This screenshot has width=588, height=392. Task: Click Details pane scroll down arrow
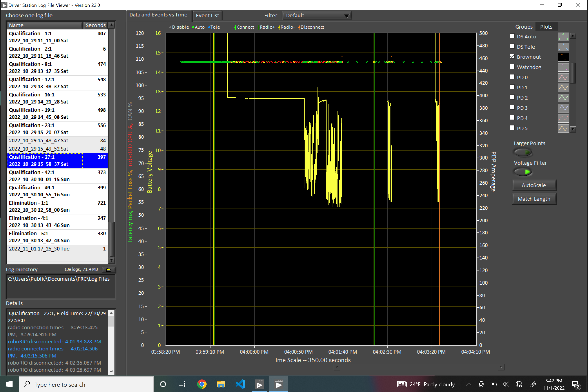(111, 371)
